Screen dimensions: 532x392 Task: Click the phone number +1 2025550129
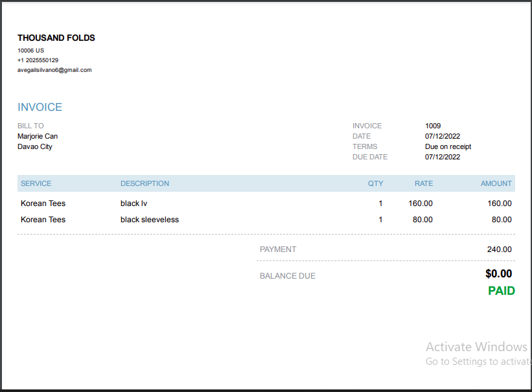pyautogui.click(x=38, y=60)
